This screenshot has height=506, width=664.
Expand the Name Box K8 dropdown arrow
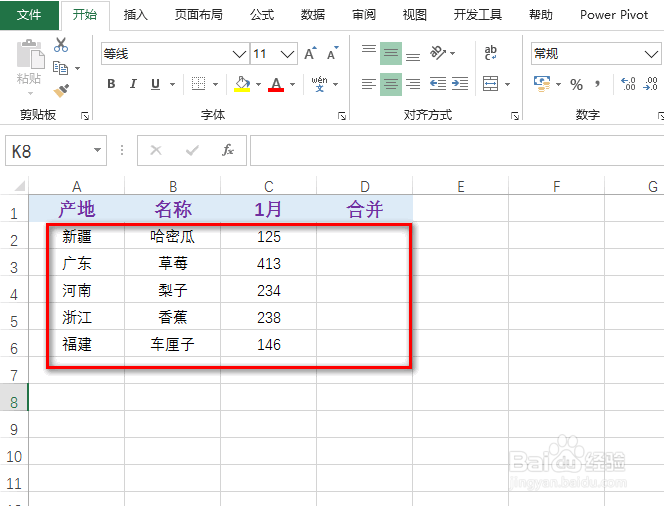97,150
